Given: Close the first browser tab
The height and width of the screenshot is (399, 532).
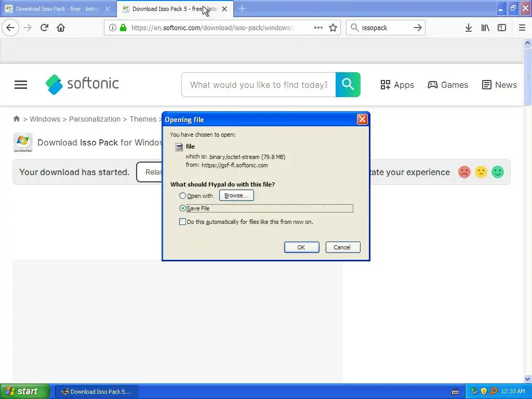Looking at the screenshot, I should (108, 9).
